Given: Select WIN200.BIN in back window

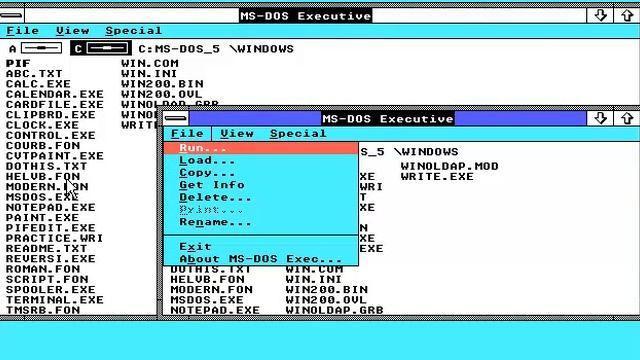Looking at the screenshot, I should pyautogui.click(x=162, y=84).
